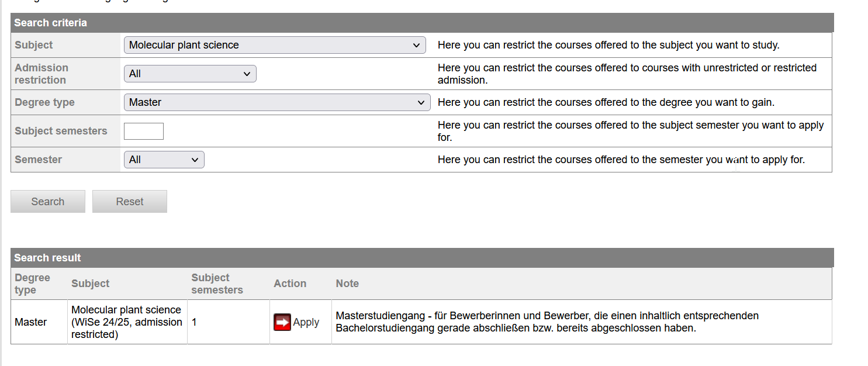Open the Semester dropdown
The width and height of the screenshot is (868, 366).
pos(164,159)
